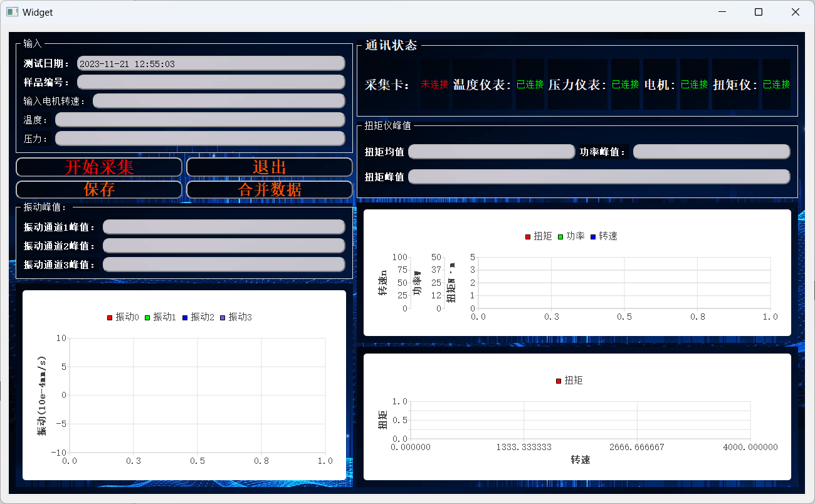Click the green 功率 legend swatch

point(560,236)
